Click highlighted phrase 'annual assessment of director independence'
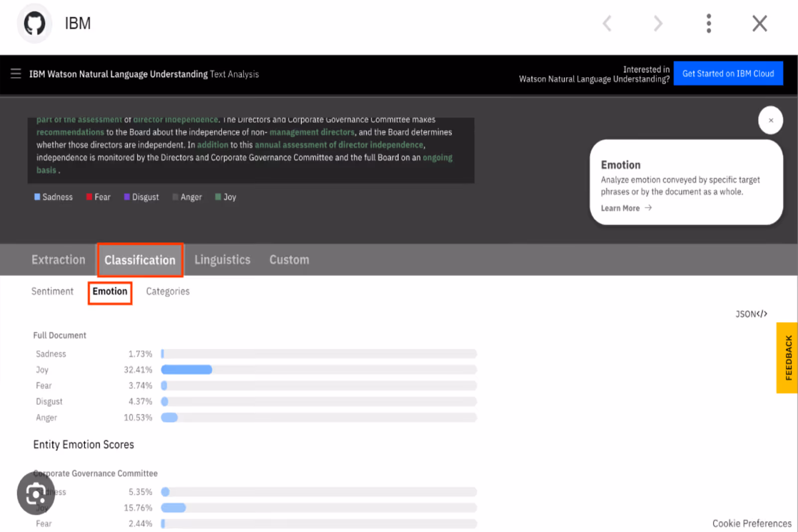 [339, 145]
